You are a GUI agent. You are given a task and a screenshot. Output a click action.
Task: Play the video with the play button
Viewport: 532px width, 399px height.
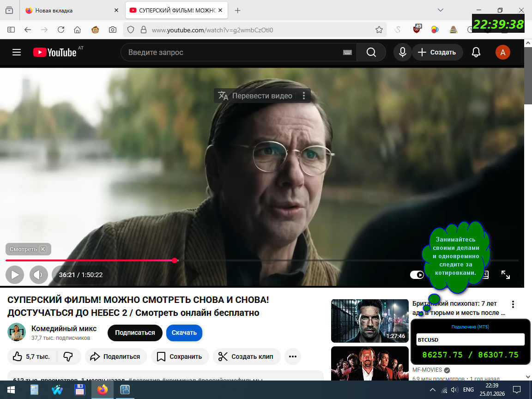point(15,275)
